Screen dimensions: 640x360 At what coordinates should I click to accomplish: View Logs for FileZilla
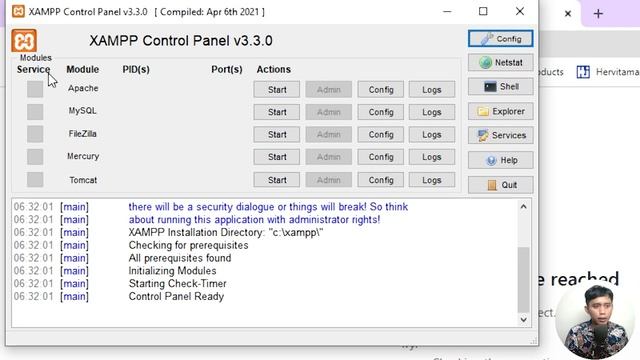pos(432,134)
